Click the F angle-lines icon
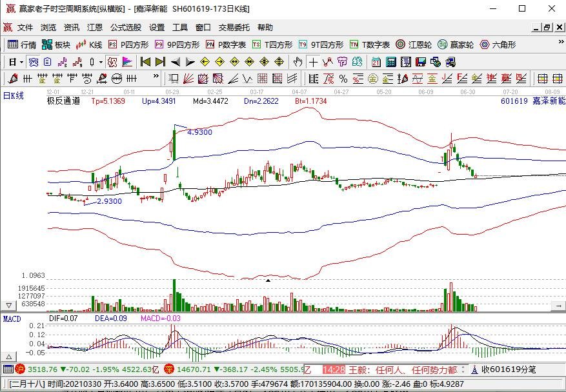This screenshot has width=566, height=392. [461, 78]
